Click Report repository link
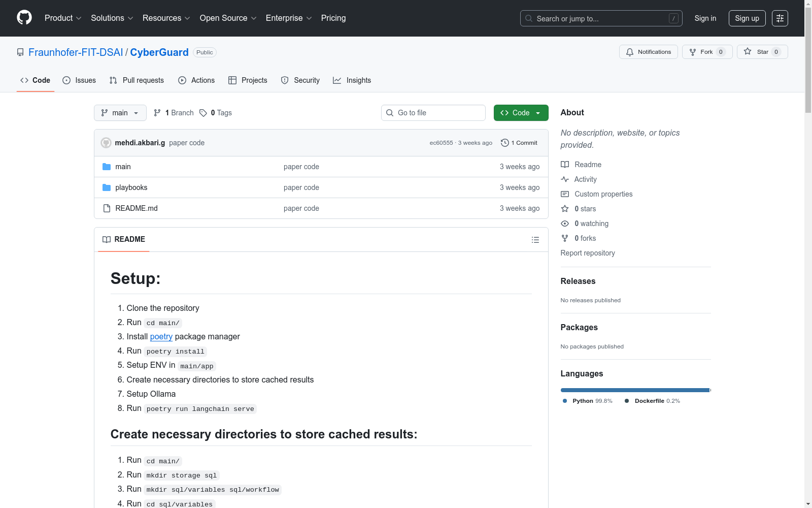 click(588, 253)
